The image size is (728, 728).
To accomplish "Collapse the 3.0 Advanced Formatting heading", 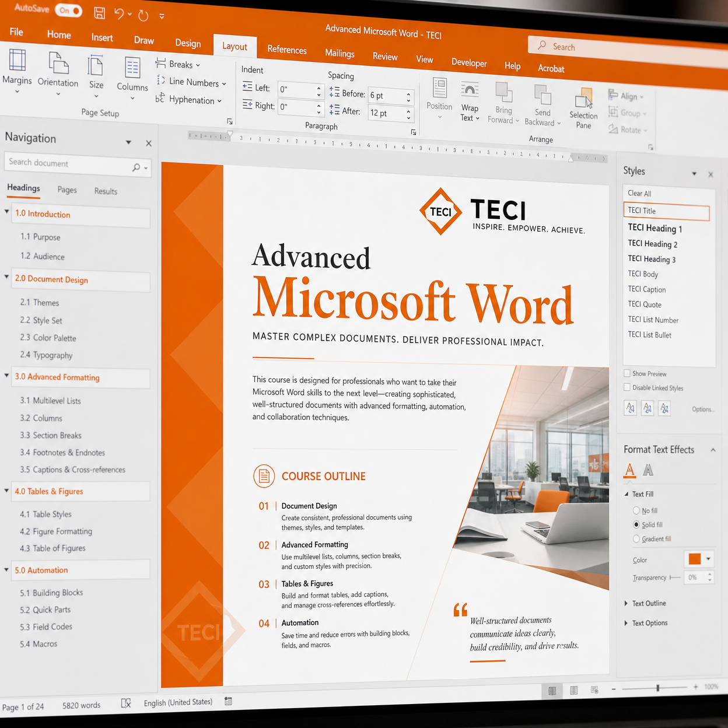I will coord(7,374).
